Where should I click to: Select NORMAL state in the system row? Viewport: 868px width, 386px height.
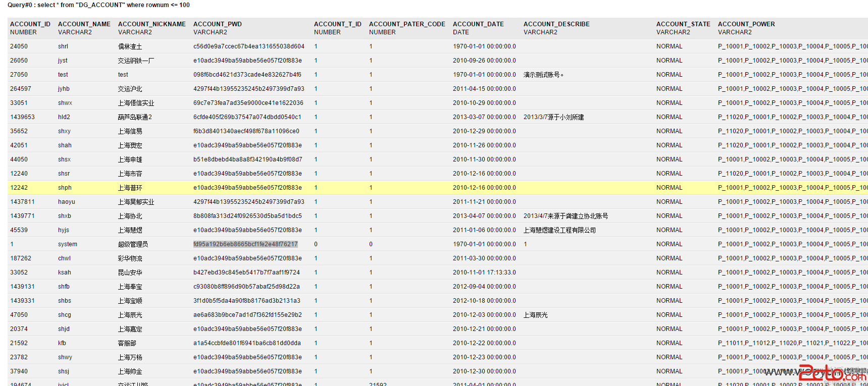coord(670,244)
